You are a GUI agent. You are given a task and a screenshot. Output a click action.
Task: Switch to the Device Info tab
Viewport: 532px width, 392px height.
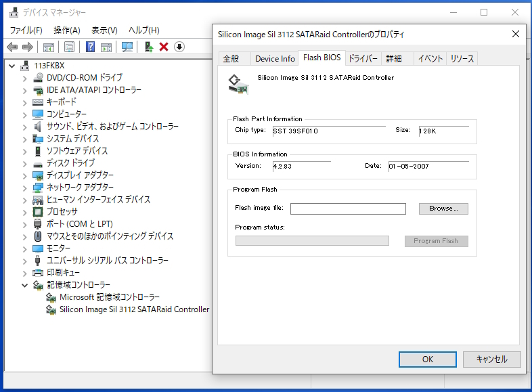tap(275, 59)
